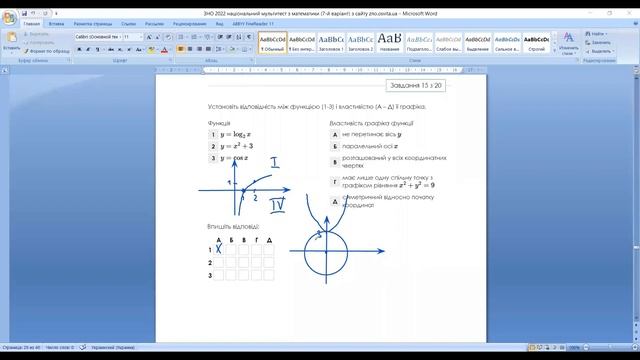Click the text highlight color button
This screenshot has width=640, height=360.
(151, 50)
